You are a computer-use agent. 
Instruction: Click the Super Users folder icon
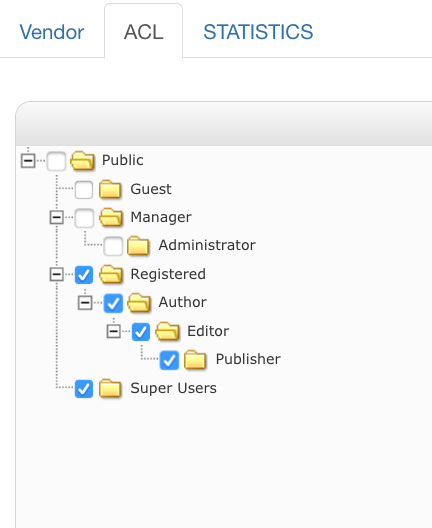[110, 388]
